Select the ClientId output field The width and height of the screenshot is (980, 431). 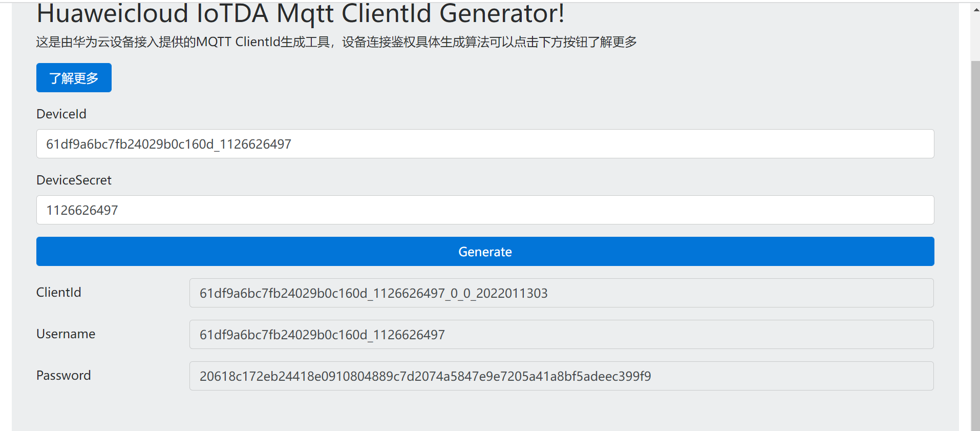pos(561,293)
